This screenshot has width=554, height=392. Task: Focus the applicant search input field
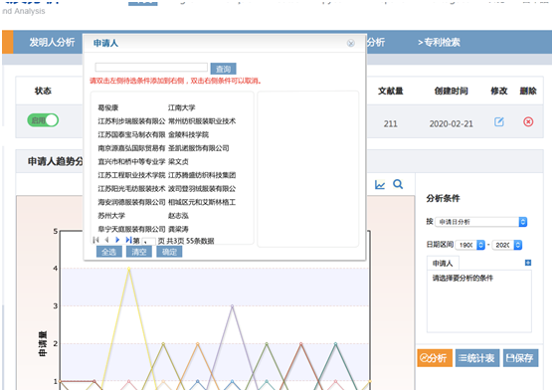(151, 68)
